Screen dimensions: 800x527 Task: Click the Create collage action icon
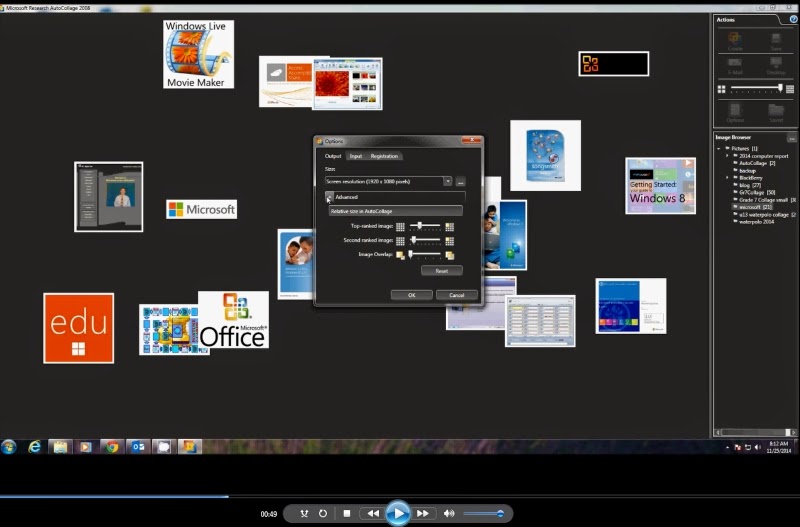click(x=735, y=40)
